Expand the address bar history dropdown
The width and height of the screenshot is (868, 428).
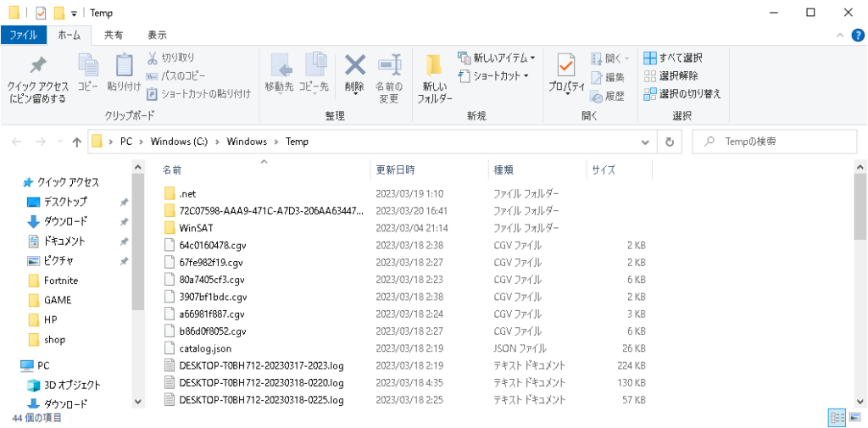(x=648, y=142)
